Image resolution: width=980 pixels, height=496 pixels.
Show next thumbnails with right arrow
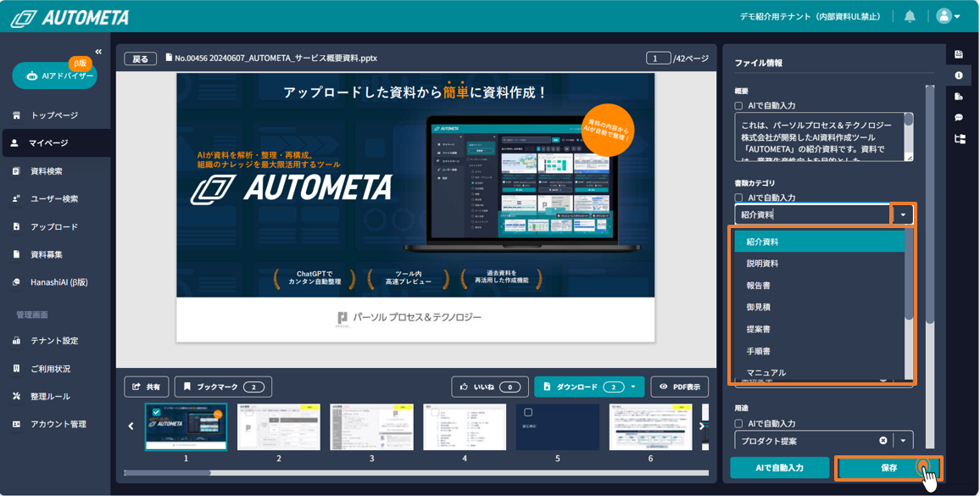[x=702, y=426]
